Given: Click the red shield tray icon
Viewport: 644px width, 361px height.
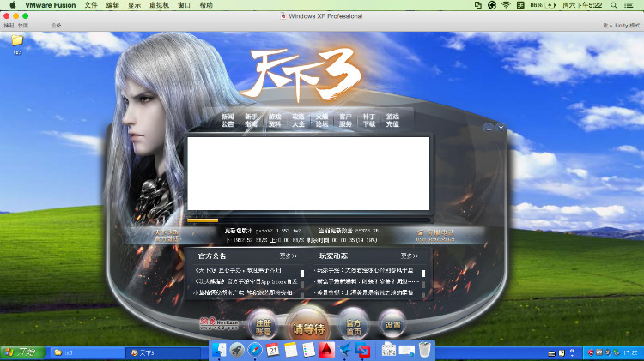Looking at the screenshot, I should (x=591, y=352).
